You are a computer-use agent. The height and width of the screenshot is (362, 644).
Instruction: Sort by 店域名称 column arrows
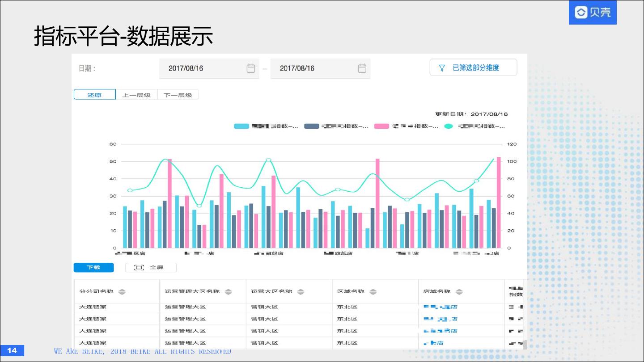(459, 292)
